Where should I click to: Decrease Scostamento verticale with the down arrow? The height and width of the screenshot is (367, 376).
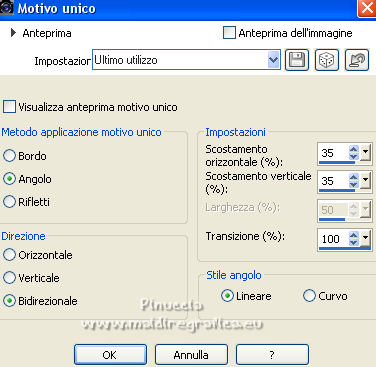(354, 184)
